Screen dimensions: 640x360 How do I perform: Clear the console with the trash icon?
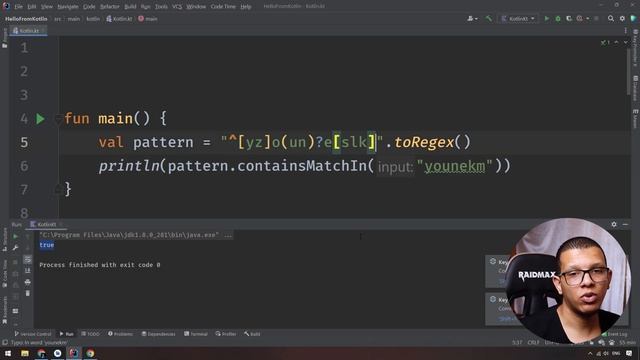(x=27, y=293)
